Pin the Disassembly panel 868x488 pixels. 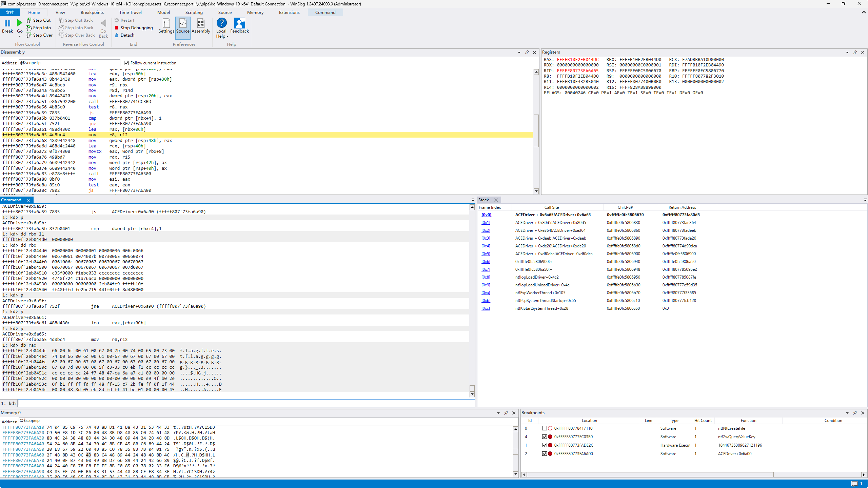pos(527,52)
